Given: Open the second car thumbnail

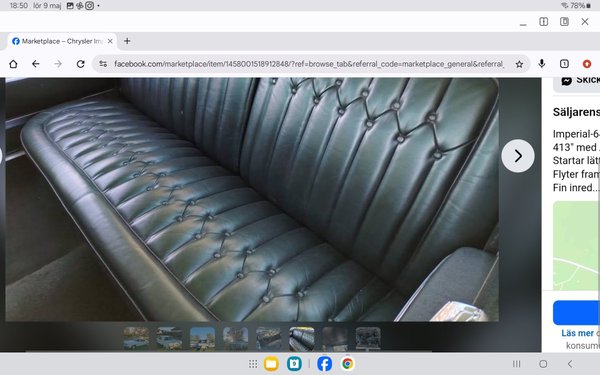Looking at the screenshot, I should (170, 339).
